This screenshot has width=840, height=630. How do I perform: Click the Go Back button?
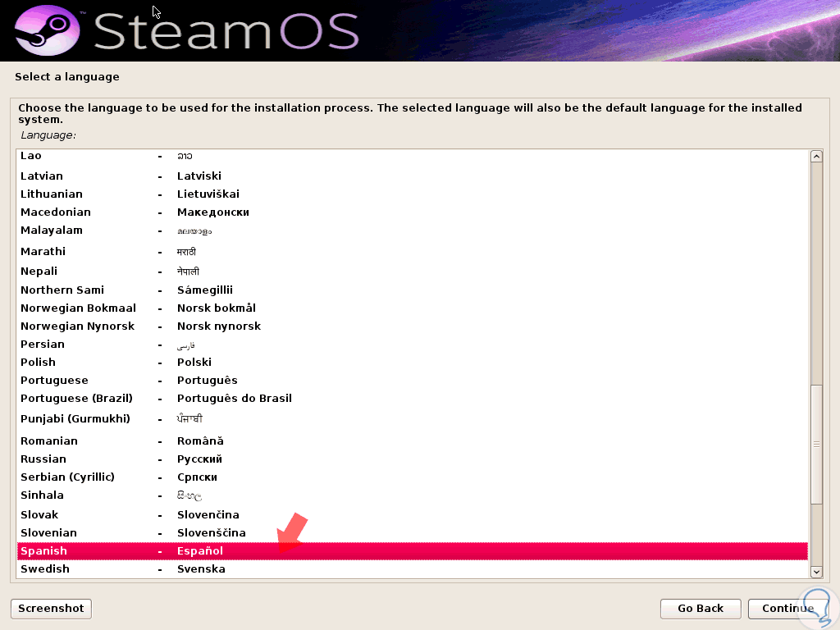click(x=701, y=609)
